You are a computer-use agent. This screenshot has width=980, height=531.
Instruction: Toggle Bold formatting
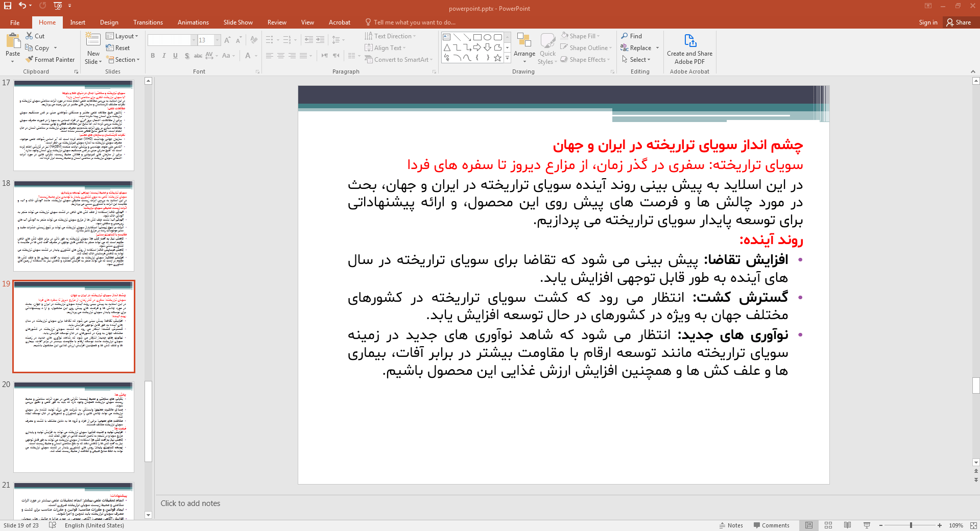pos(153,56)
